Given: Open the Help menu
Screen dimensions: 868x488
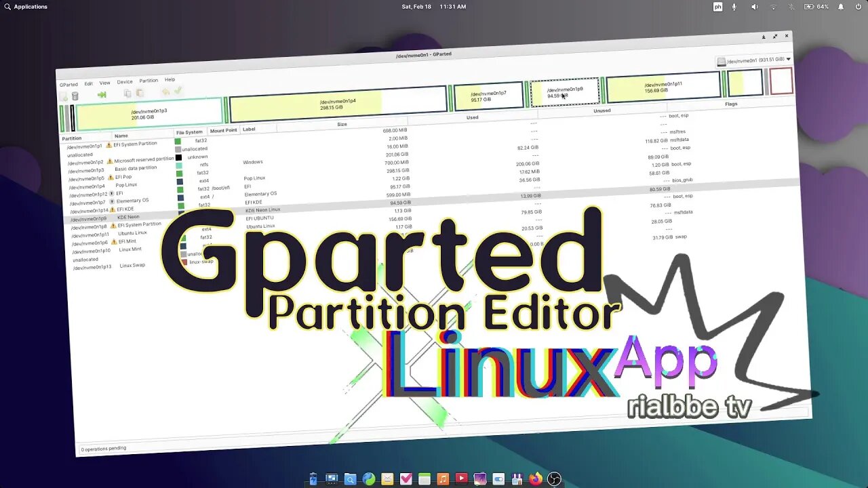Looking at the screenshot, I should pos(170,79).
